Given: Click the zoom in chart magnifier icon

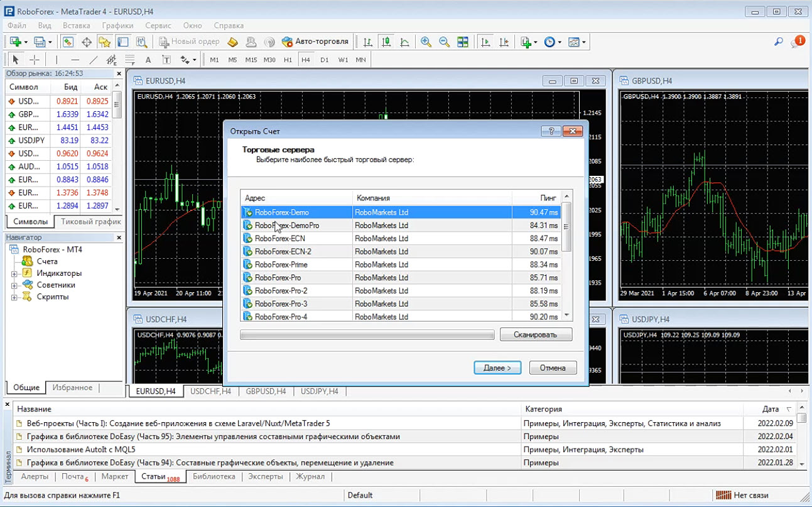Looking at the screenshot, I should coord(426,42).
